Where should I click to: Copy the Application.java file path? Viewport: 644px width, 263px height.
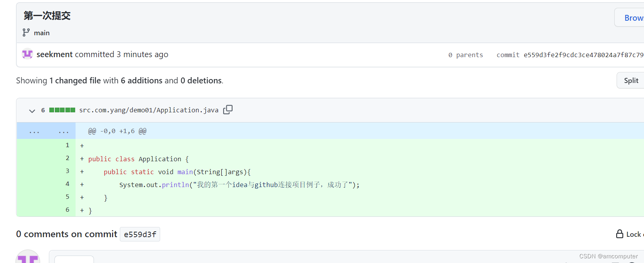[x=228, y=110]
